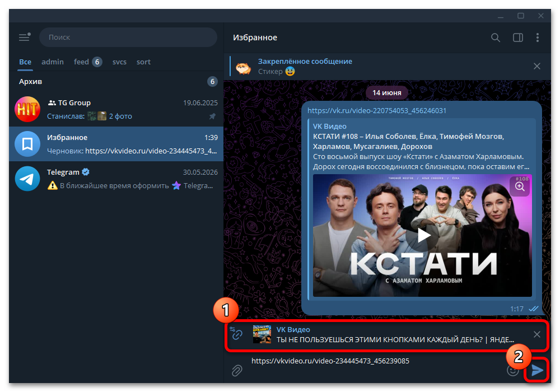Switch to the Все folder tab

point(25,62)
